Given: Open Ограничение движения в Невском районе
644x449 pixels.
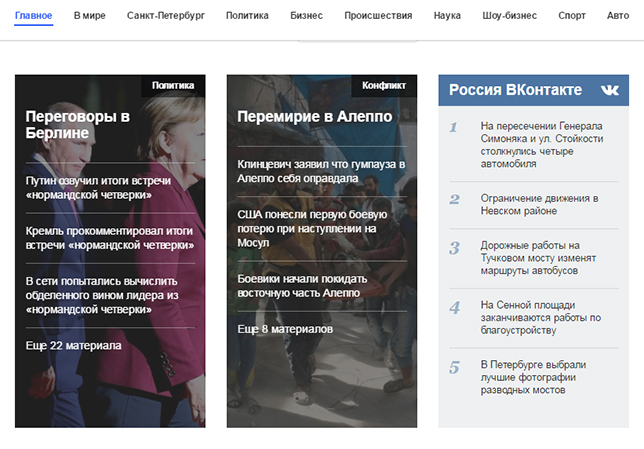Looking at the screenshot, I should pos(539,205).
